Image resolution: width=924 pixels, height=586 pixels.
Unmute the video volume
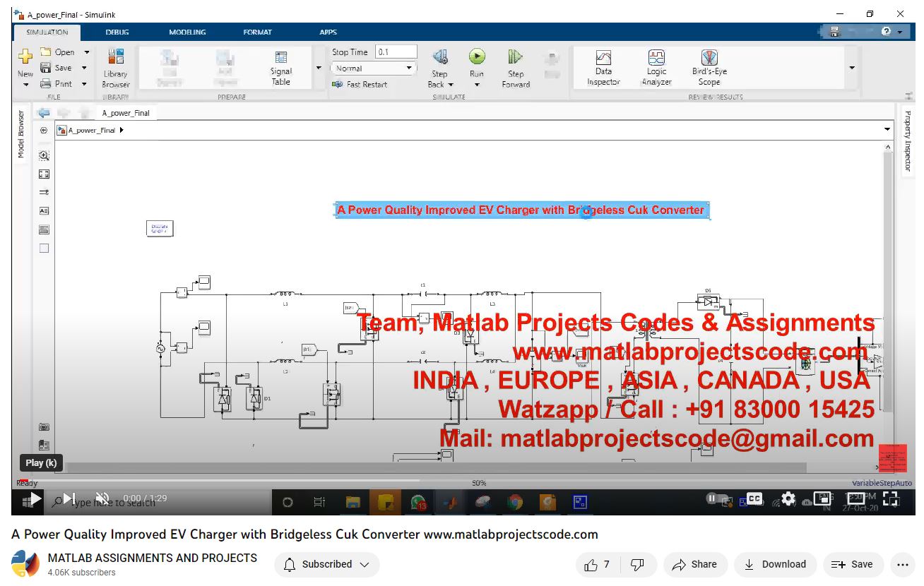[x=102, y=499]
